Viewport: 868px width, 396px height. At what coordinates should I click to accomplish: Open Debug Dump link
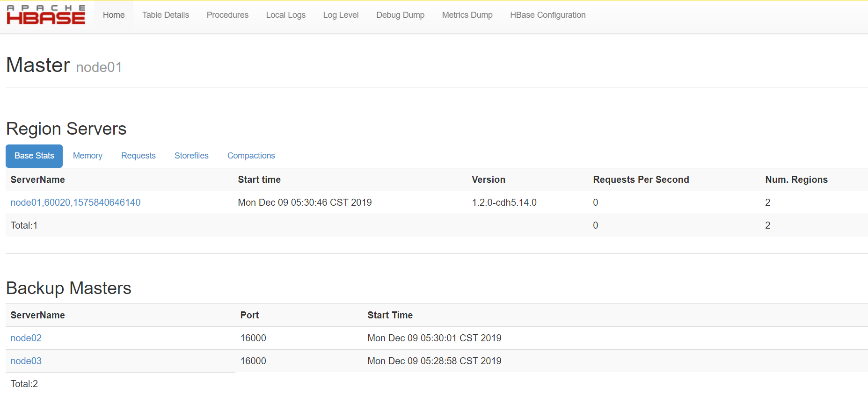400,15
